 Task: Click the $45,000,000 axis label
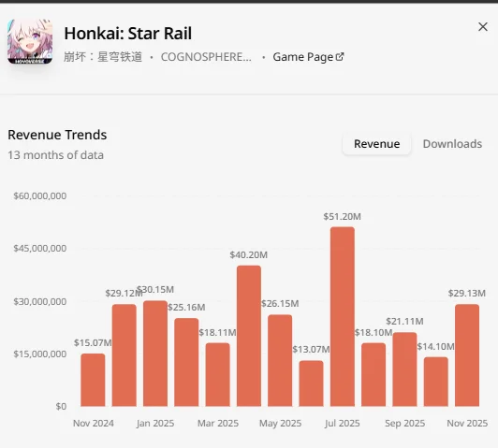40,249
